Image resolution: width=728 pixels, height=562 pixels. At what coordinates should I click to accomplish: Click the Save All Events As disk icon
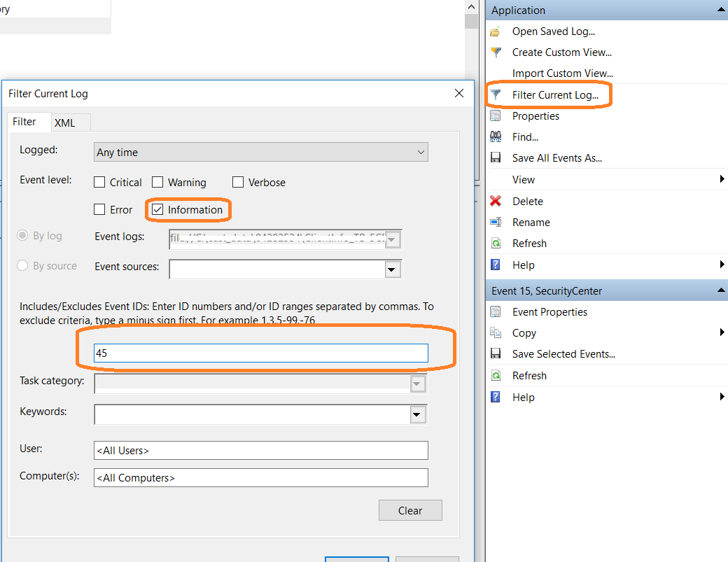pos(494,157)
